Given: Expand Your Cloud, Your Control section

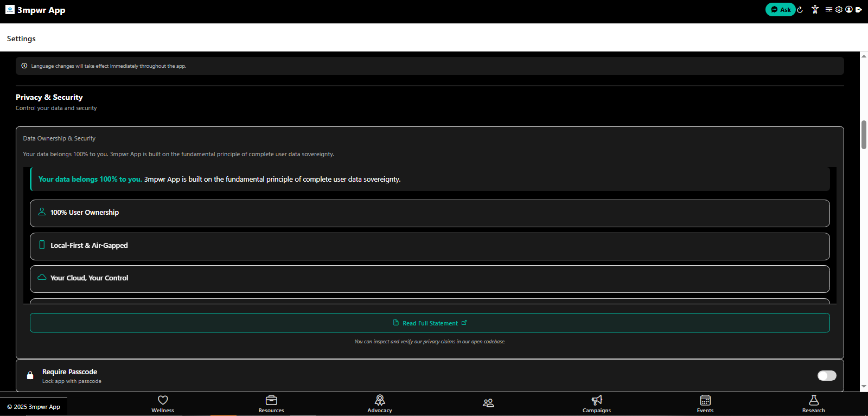Looking at the screenshot, I should (x=429, y=279).
